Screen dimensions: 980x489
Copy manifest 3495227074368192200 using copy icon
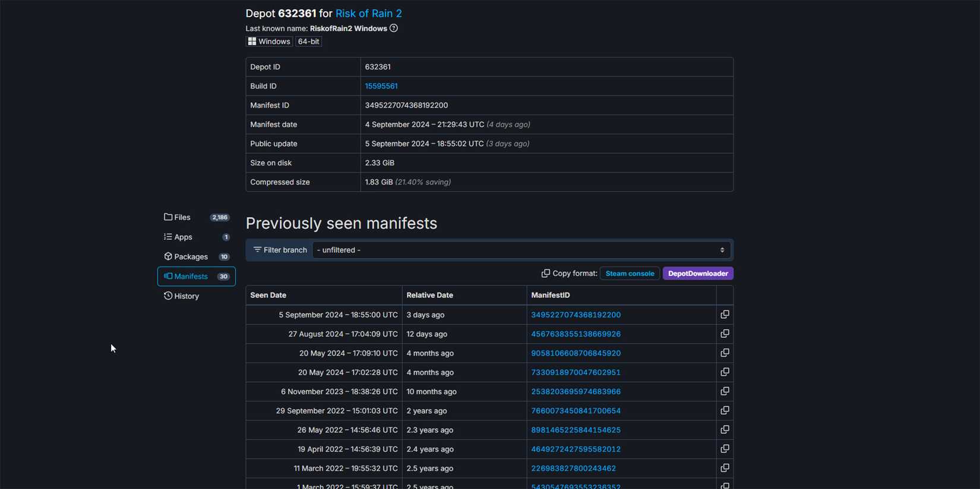tap(725, 315)
